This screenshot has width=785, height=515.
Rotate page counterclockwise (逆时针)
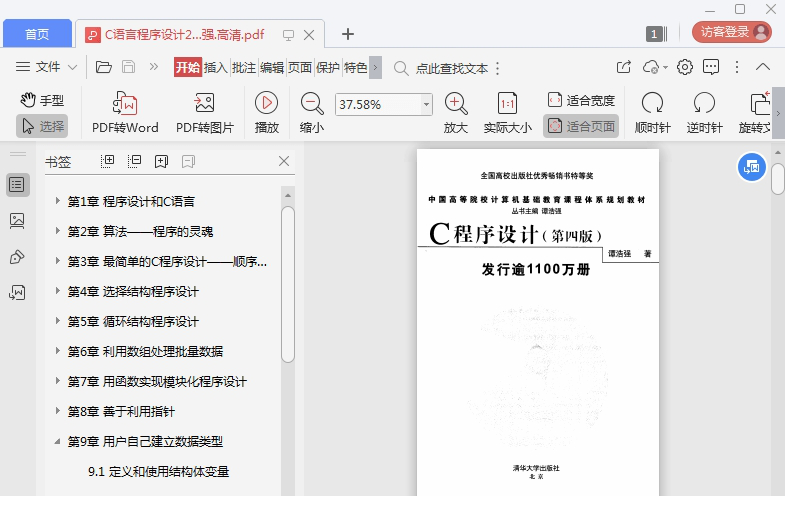click(704, 113)
